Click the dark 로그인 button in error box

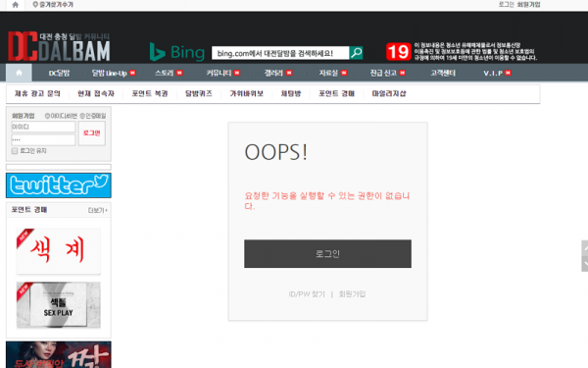(x=327, y=254)
